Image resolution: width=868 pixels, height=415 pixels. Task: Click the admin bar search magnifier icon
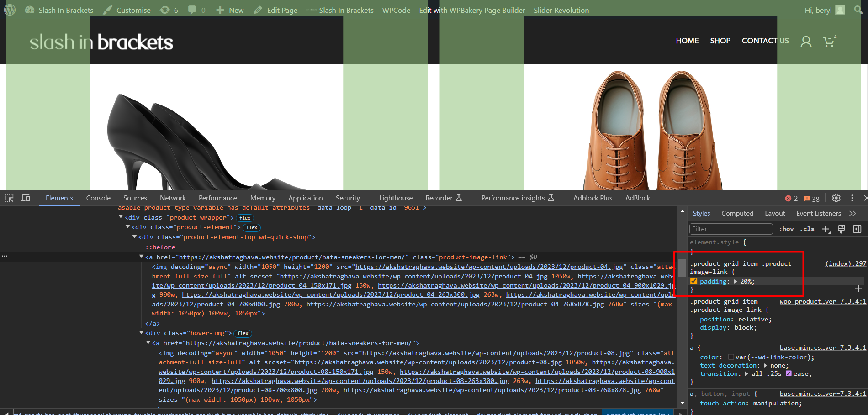[x=858, y=10]
